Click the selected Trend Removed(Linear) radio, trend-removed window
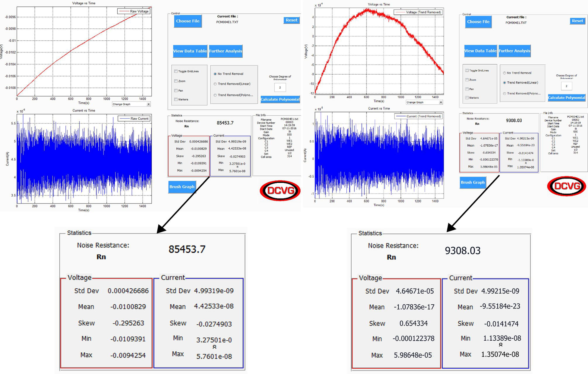 click(x=504, y=83)
